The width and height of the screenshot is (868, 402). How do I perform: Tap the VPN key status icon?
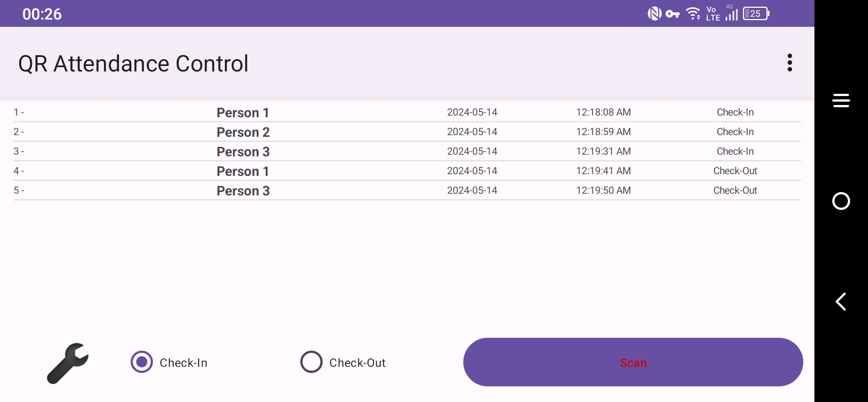pyautogui.click(x=673, y=14)
